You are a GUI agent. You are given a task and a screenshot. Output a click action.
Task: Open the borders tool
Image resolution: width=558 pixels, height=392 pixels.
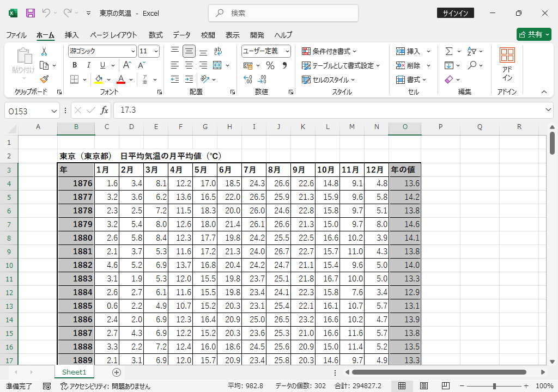(74, 79)
